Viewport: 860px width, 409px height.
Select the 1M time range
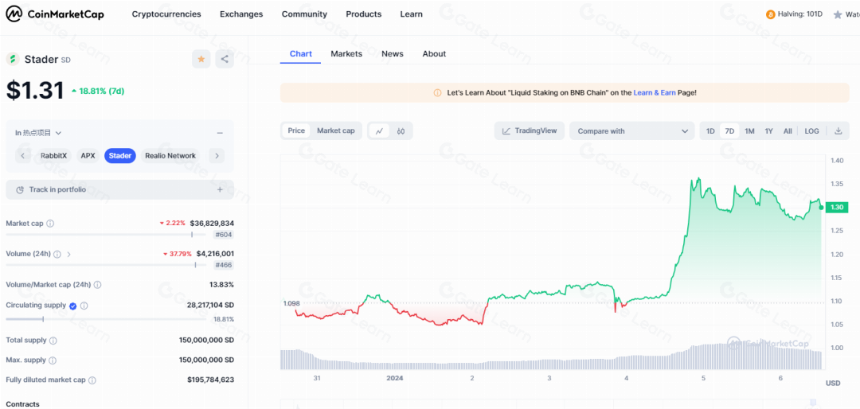(x=749, y=131)
